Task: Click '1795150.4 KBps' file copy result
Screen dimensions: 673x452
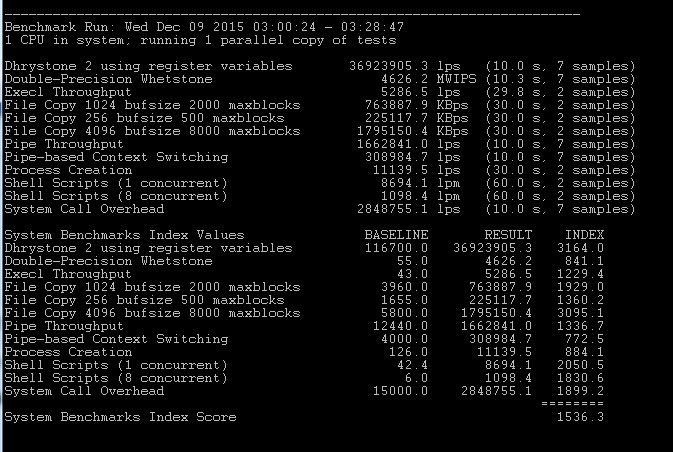Action: (412, 131)
